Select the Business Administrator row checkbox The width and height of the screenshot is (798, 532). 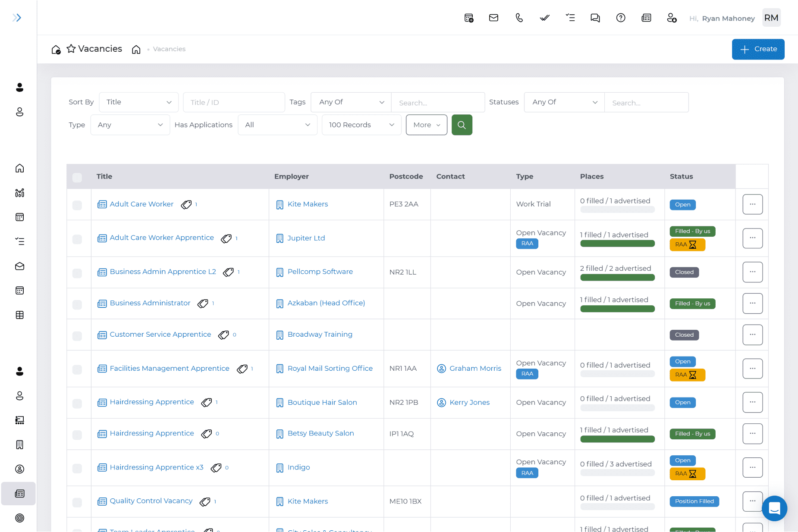[77, 304]
